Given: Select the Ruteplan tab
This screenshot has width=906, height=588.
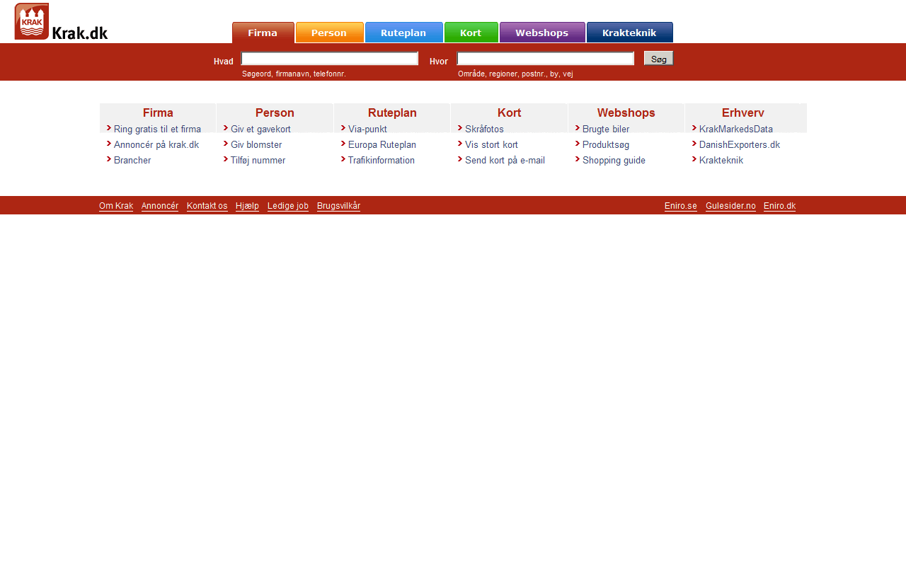Looking at the screenshot, I should [x=403, y=33].
